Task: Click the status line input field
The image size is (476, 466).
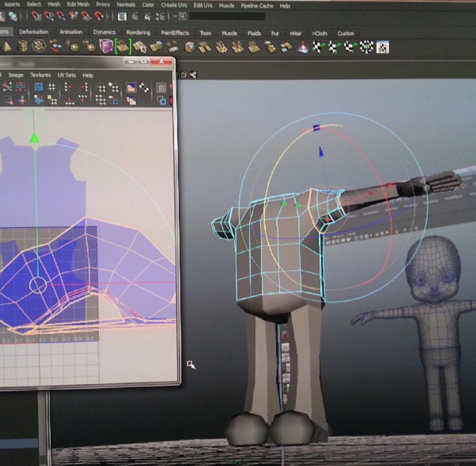Action: click(x=226, y=16)
